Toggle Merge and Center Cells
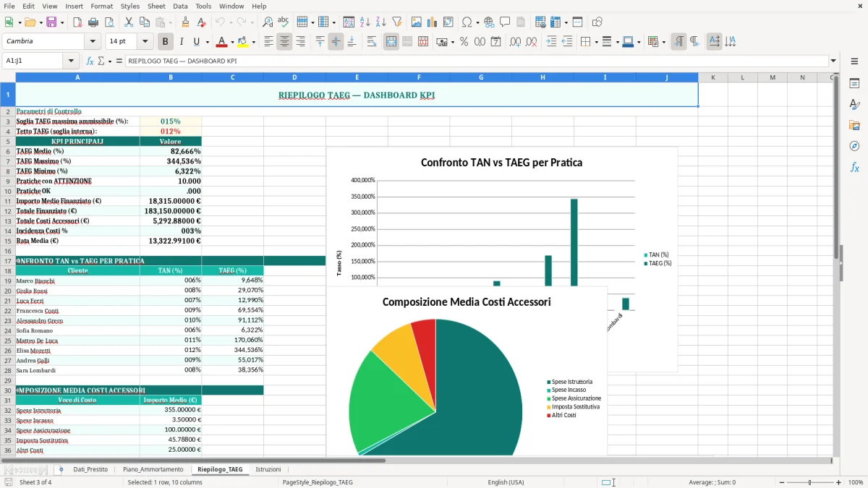Screen dimensions: 868x488 [391, 42]
